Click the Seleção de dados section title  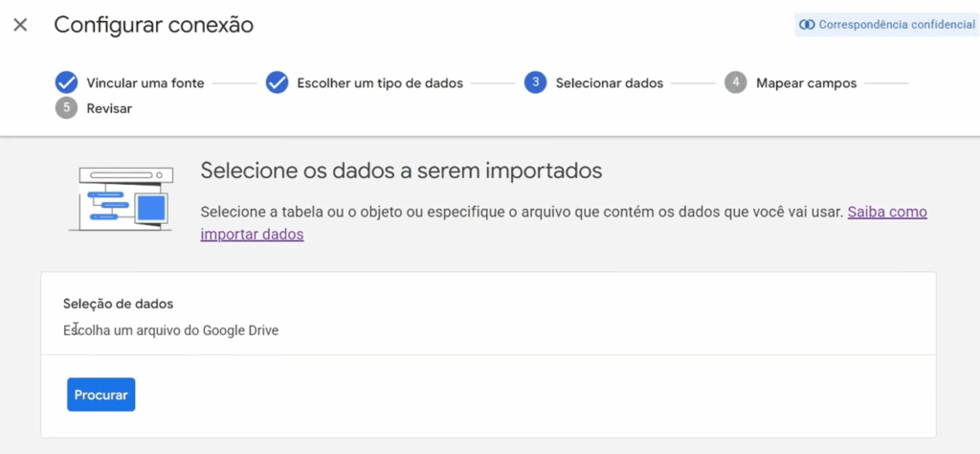point(119,304)
